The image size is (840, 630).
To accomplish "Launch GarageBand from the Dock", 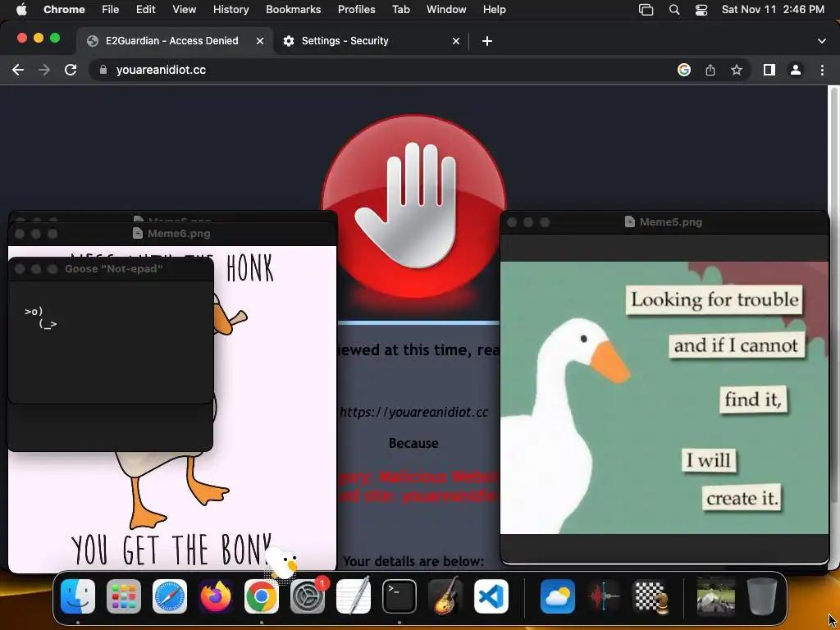I will pos(445,596).
